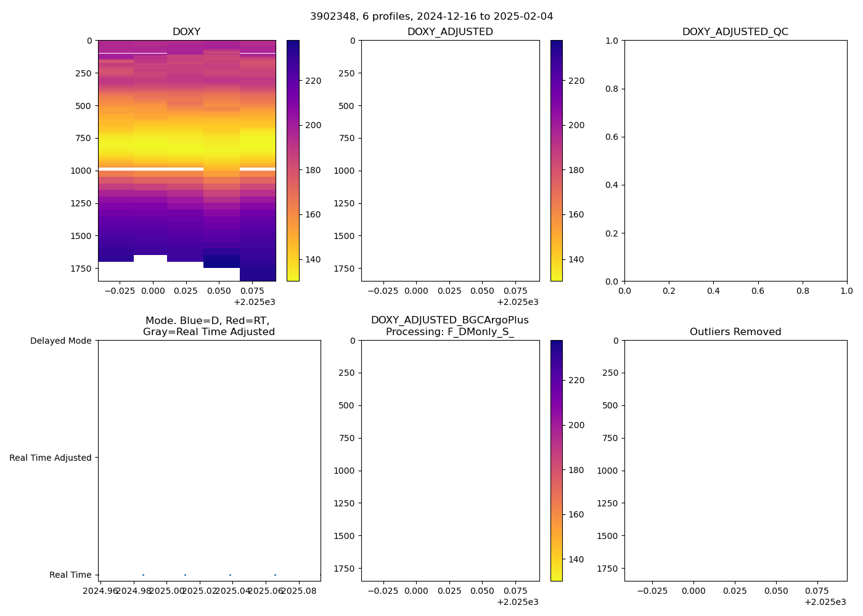This screenshot has height=616, width=863.
Task: Click the Mode legend title text
Action: [208, 326]
